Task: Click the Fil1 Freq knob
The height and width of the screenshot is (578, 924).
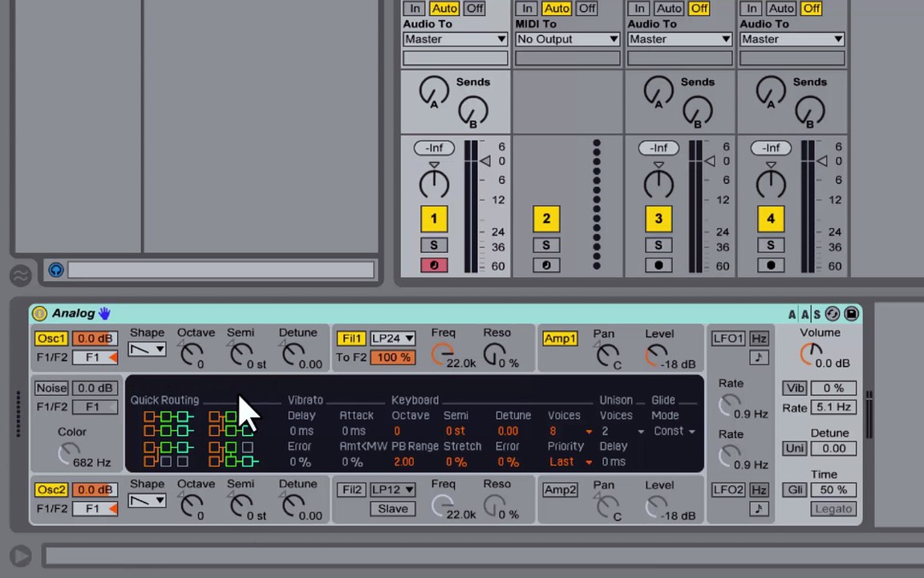Action: point(442,355)
